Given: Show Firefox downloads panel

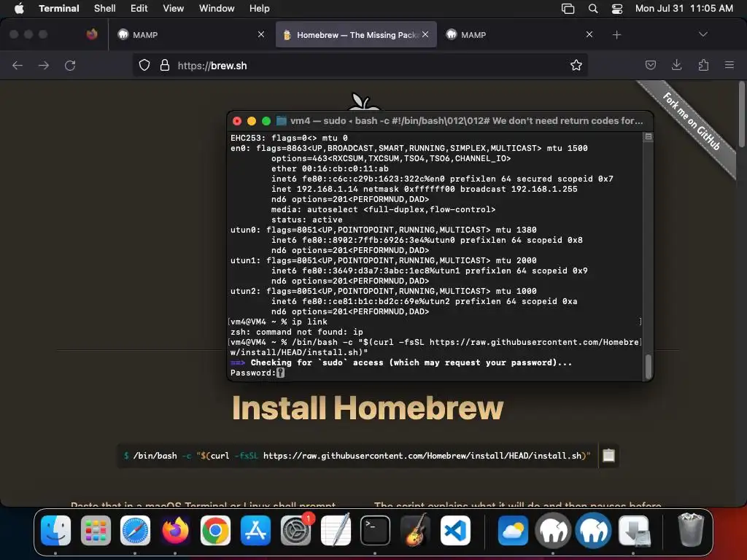Looking at the screenshot, I should (676, 65).
